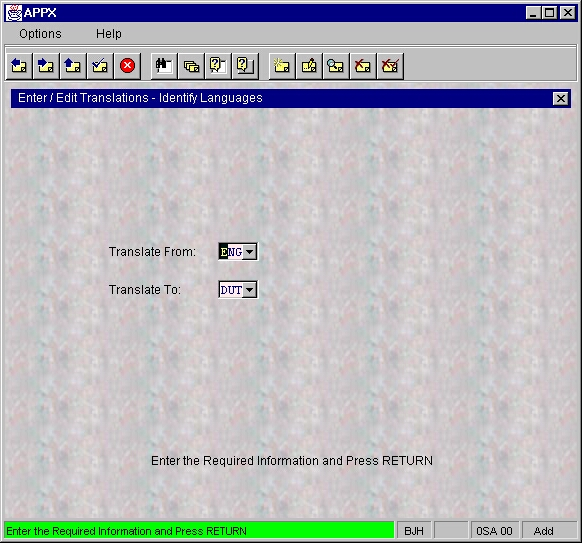Viewport: 582px width, 543px height.
Task: Click the red cancel X toolbar icon
Action: (127, 66)
